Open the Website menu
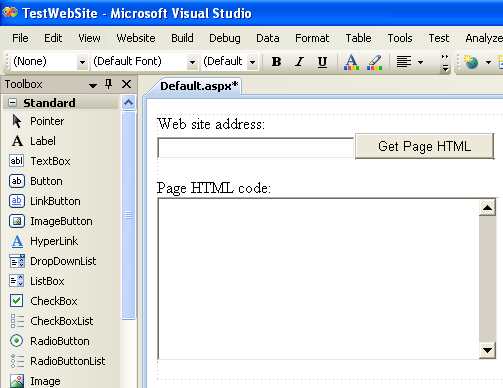This screenshot has height=388, width=503. [136, 38]
